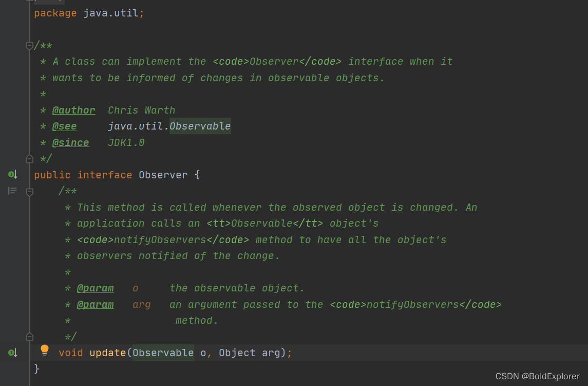Follow the @see java.util.Observable link

(x=65, y=126)
